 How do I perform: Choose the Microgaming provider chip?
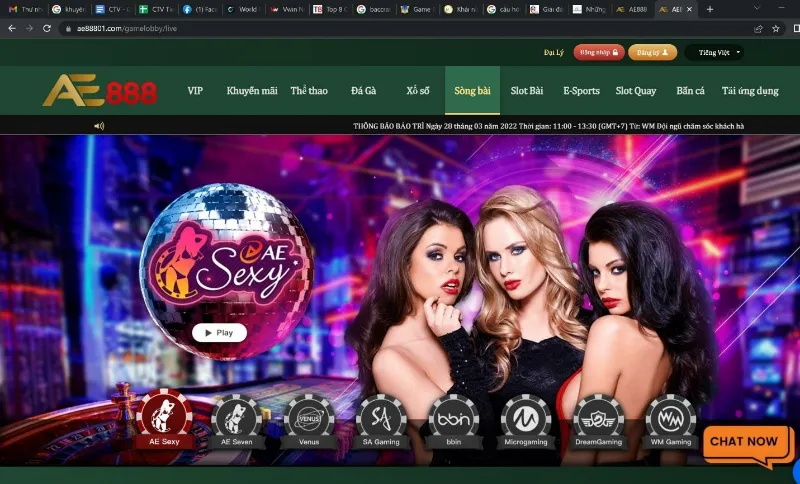point(526,421)
